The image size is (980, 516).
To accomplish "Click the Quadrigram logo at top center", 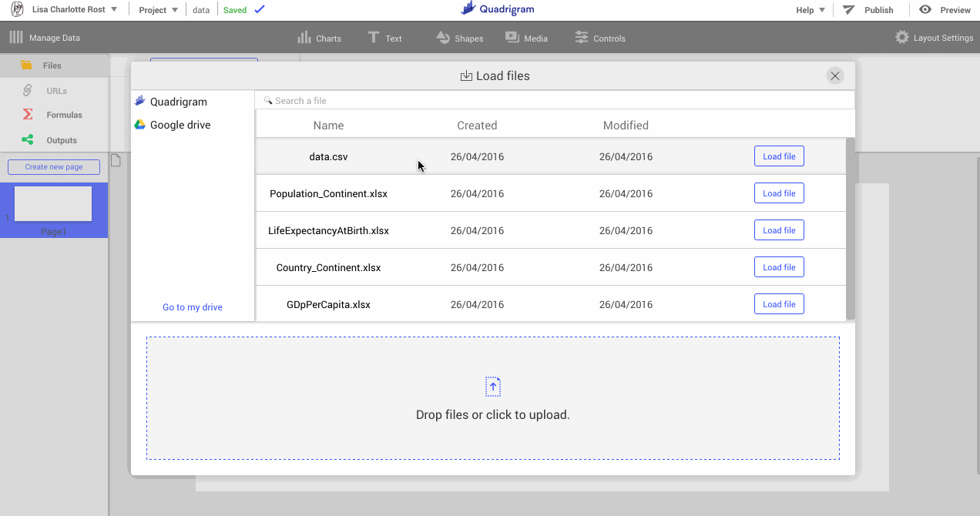I will (497, 9).
